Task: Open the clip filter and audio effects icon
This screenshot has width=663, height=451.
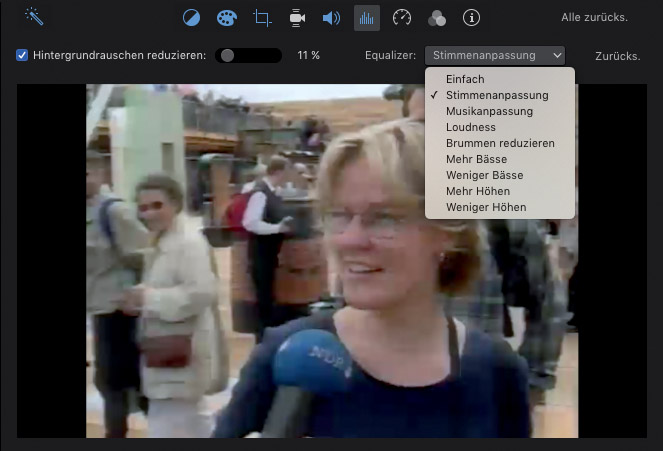Action: (x=437, y=18)
